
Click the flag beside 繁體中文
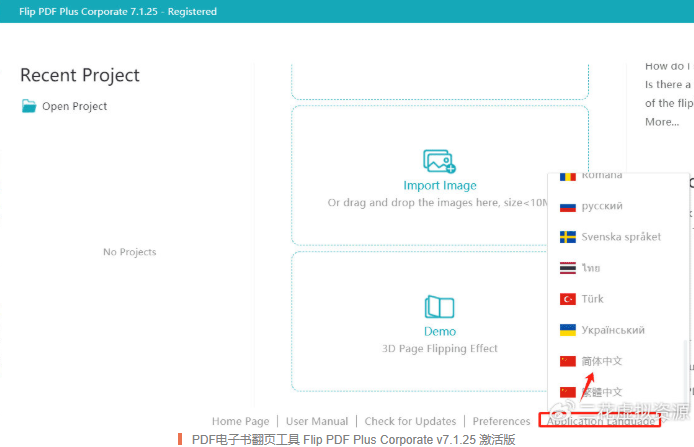coord(568,392)
